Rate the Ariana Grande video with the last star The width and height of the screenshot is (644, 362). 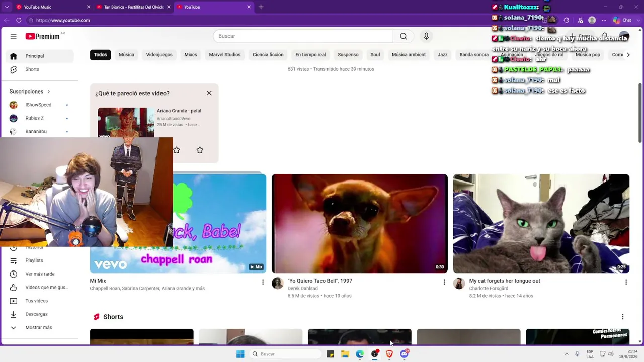click(200, 150)
